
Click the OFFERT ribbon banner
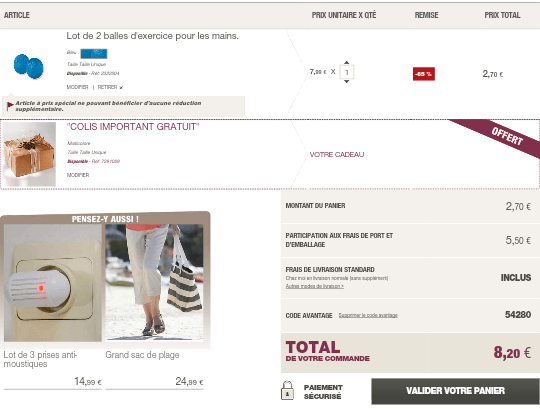[x=501, y=136]
